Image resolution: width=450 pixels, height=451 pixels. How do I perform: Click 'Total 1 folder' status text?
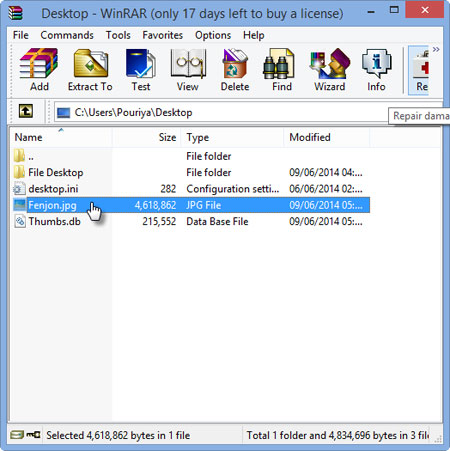338,435
